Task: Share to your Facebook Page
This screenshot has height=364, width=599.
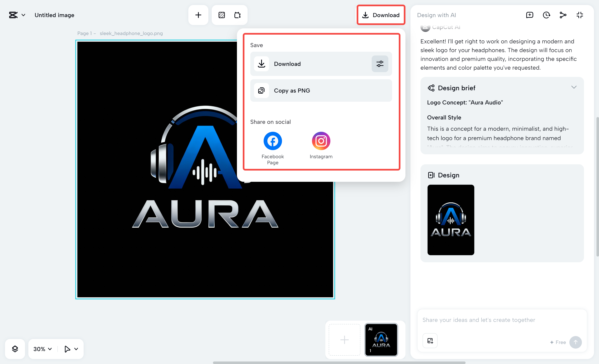Action: coord(272,141)
